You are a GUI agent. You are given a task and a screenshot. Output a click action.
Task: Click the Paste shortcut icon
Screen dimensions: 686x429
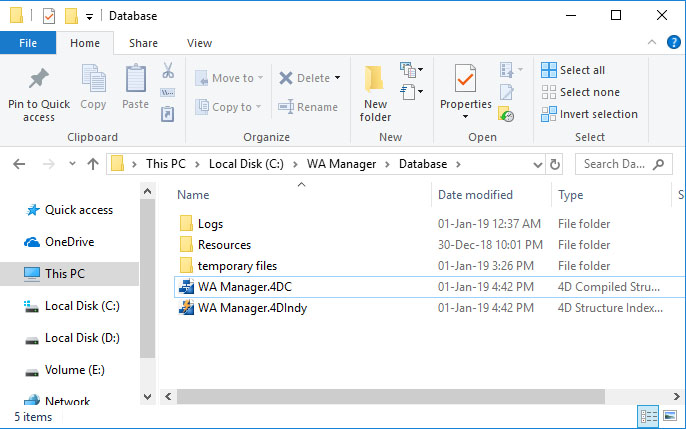(x=168, y=114)
